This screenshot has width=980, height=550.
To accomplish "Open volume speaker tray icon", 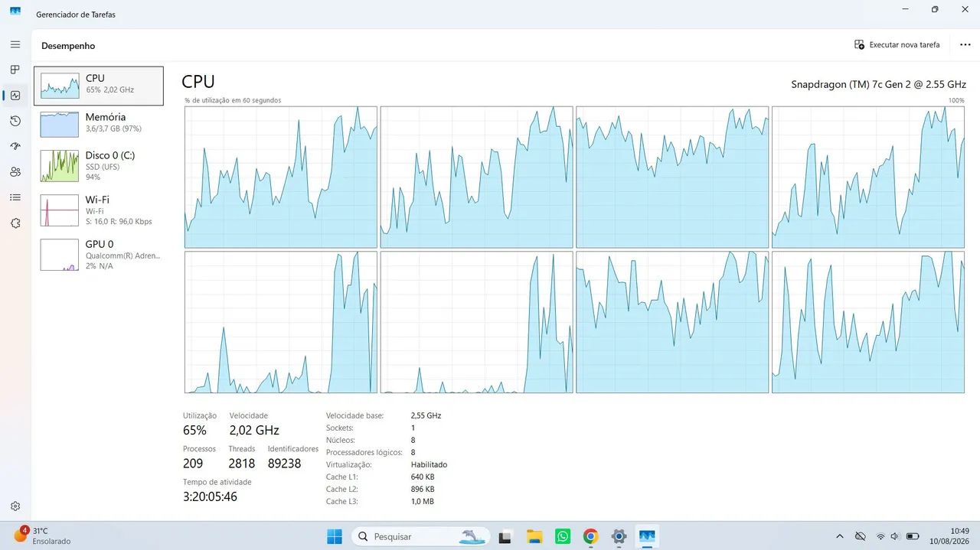I will click(895, 536).
